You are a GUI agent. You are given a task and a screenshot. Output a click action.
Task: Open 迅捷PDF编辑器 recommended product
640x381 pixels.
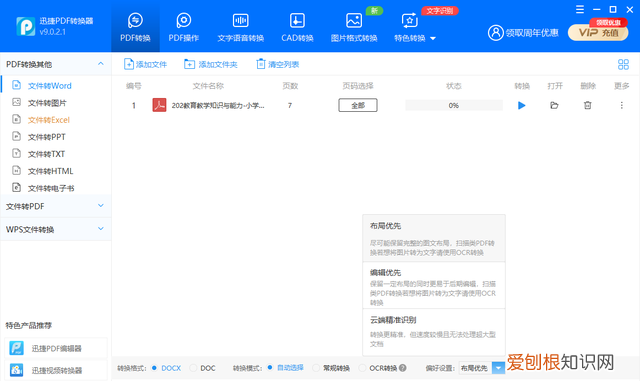pyautogui.click(x=56, y=348)
